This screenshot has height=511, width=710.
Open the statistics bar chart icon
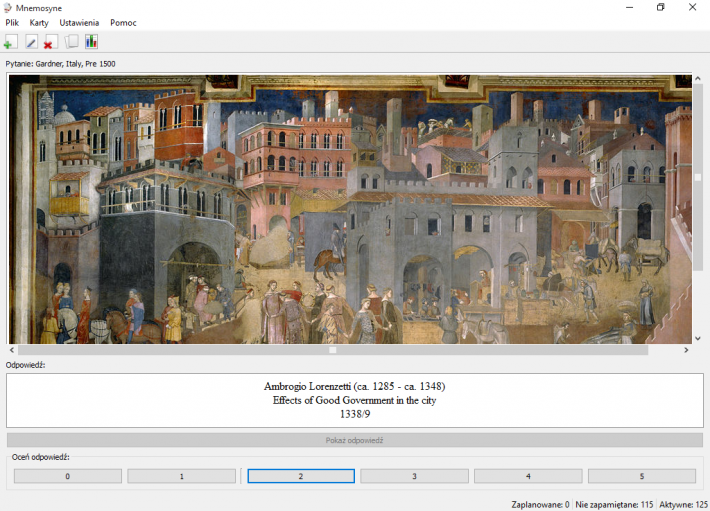(x=91, y=42)
